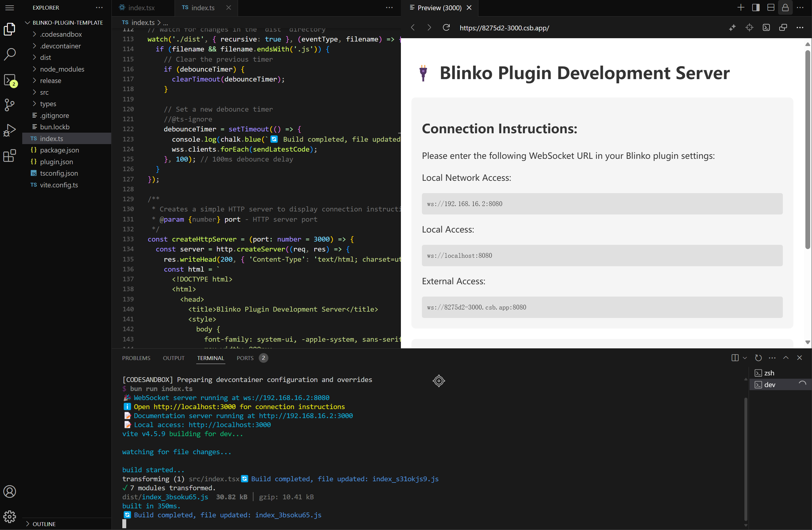Close the terminal panel
This screenshot has height=530, width=812.
pos(799,358)
